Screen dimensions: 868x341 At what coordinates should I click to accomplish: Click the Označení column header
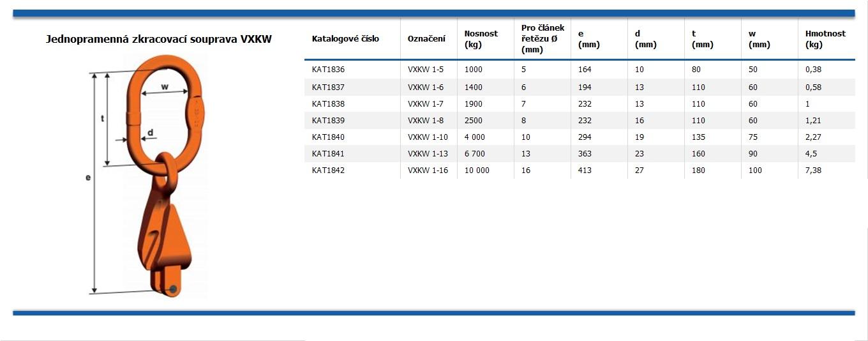pos(427,39)
